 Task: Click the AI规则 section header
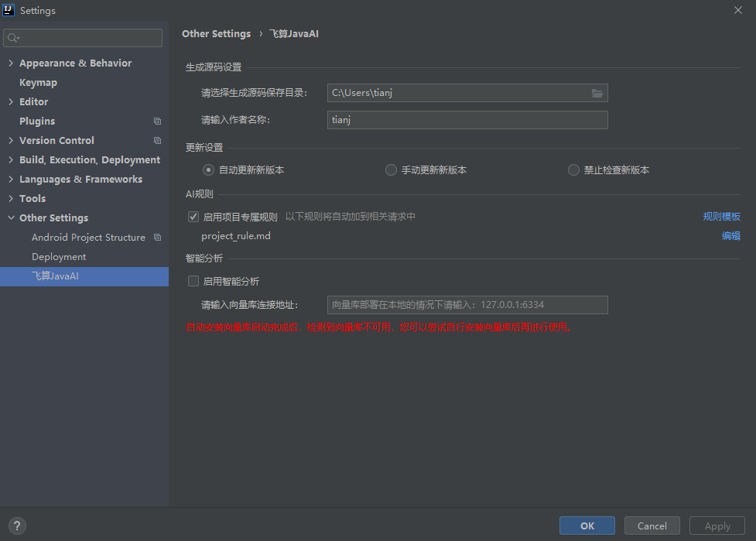click(x=199, y=193)
